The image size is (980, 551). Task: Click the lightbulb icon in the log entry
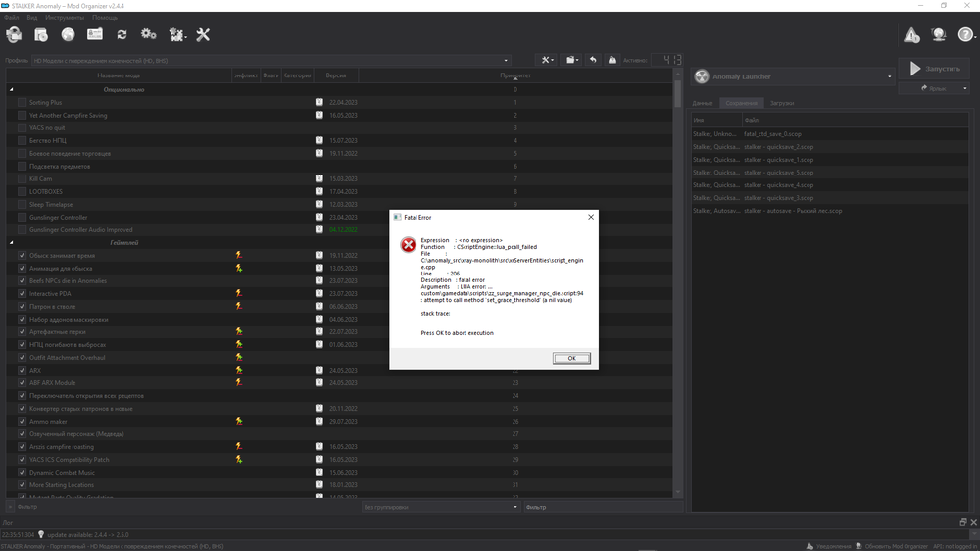[41, 534]
